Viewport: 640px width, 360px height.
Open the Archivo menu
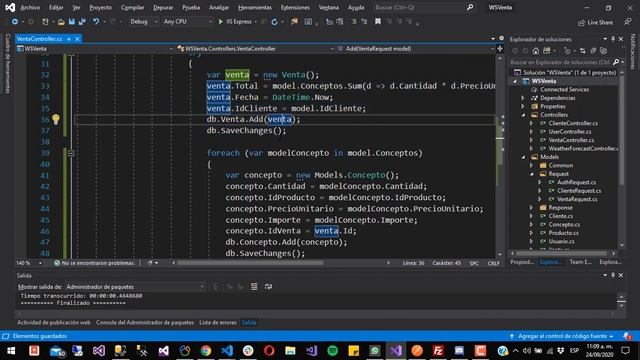point(30,7)
